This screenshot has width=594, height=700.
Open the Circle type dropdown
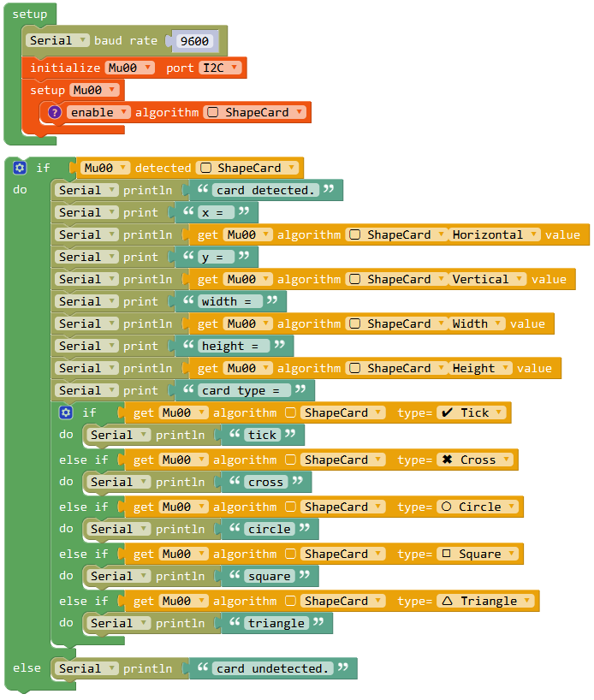click(478, 507)
